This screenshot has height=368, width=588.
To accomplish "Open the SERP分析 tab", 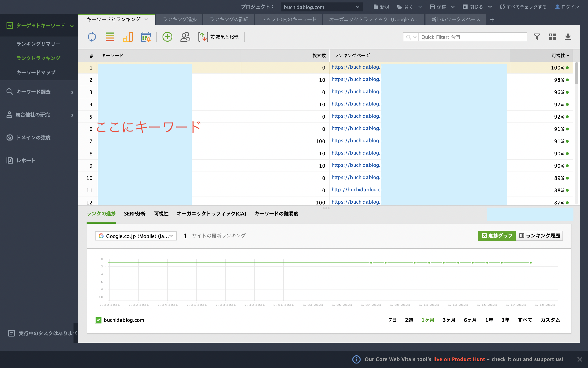I will [135, 213].
